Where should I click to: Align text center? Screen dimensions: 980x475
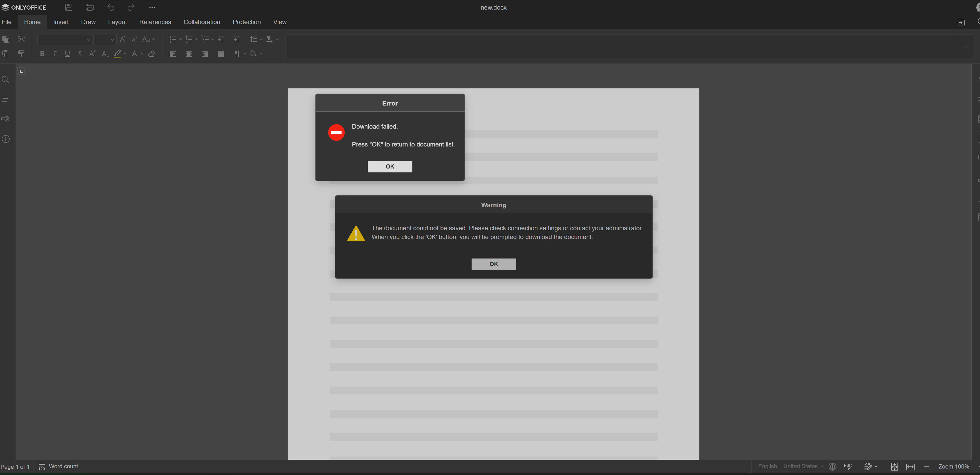tap(189, 54)
